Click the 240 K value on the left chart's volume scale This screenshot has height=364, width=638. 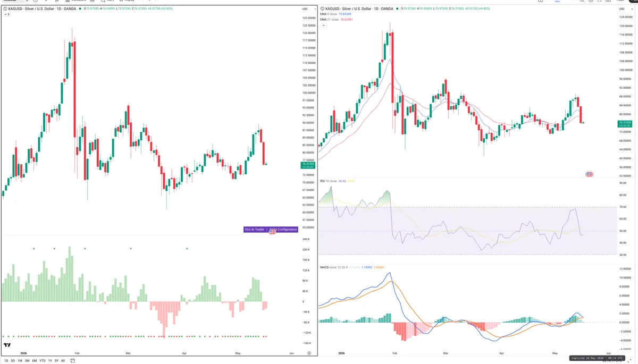[x=306, y=239]
